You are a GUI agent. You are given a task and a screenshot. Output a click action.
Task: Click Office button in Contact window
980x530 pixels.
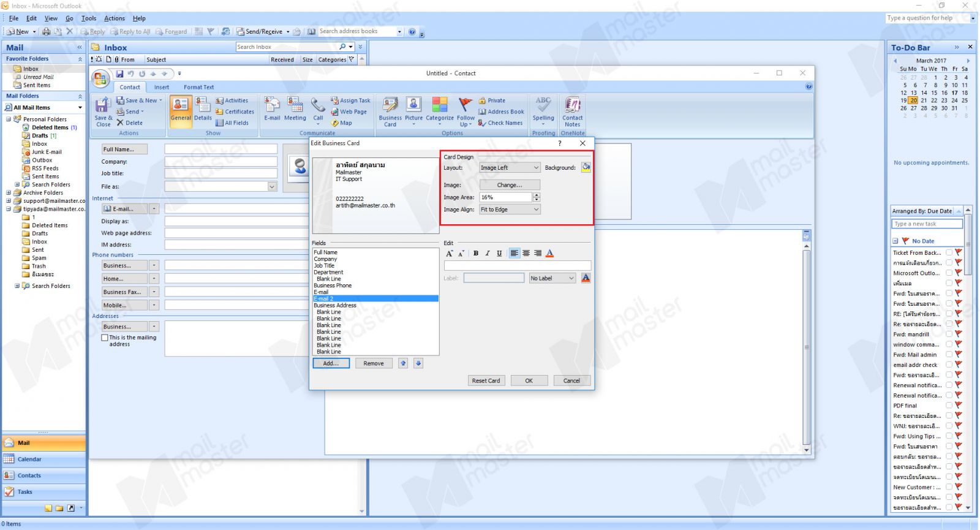(101, 78)
